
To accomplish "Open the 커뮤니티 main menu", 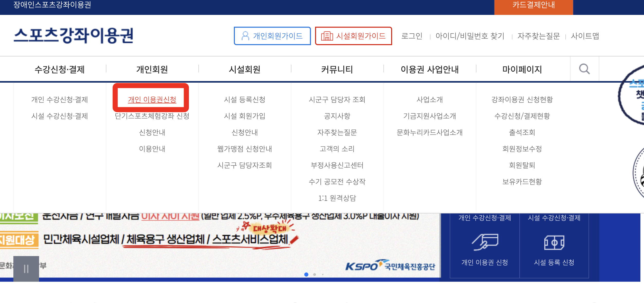I will (337, 69).
